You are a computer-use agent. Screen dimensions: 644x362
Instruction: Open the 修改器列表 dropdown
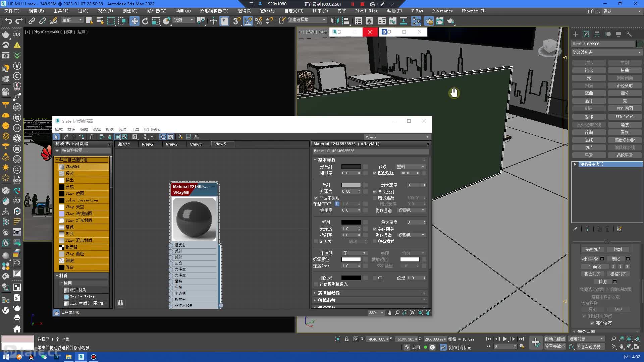click(x=606, y=52)
